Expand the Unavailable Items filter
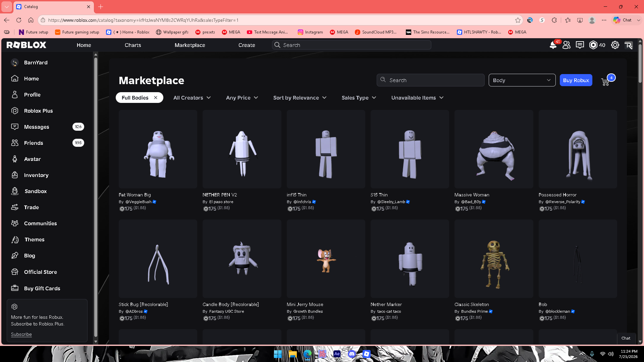 coord(417,98)
